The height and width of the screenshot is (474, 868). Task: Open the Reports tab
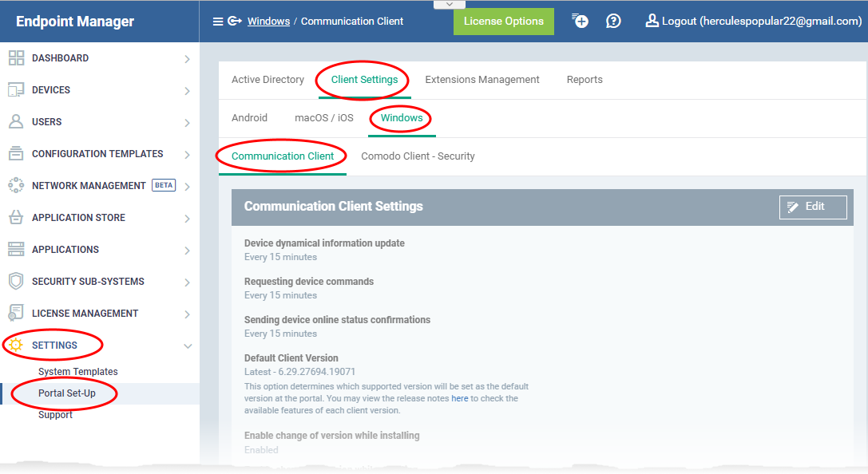pos(585,80)
